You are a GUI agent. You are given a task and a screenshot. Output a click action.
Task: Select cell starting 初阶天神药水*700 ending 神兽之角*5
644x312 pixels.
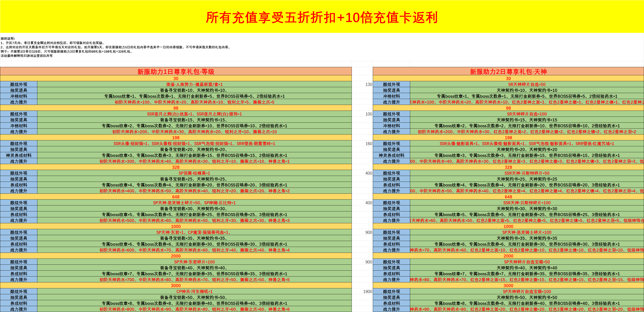[x=194, y=280]
